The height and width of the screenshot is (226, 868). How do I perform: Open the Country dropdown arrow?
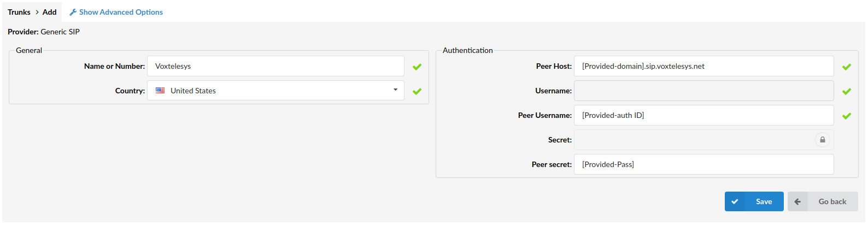(395, 90)
